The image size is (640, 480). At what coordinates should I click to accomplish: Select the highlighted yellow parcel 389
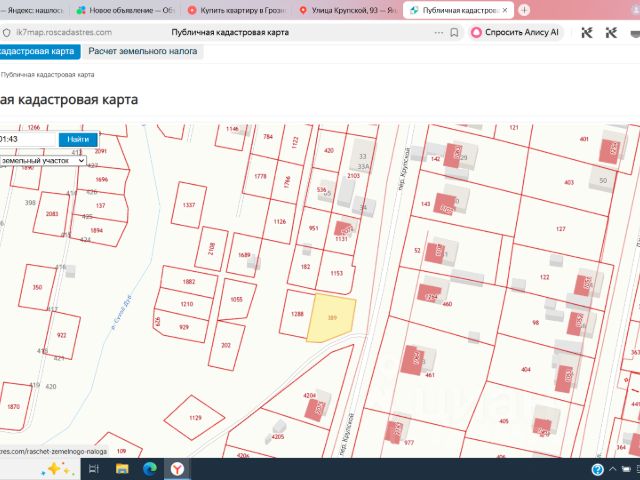click(x=332, y=318)
